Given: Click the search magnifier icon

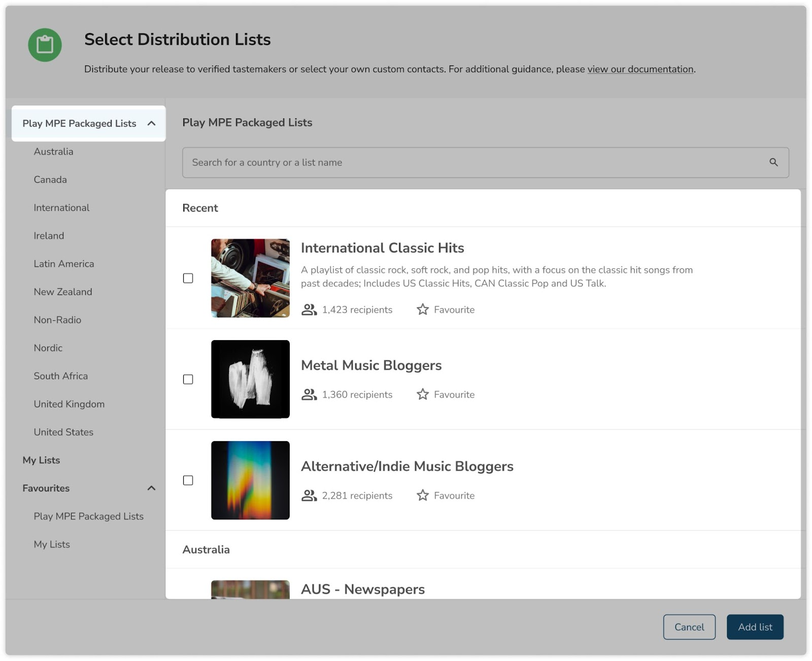Looking at the screenshot, I should [x=773, y=162].
